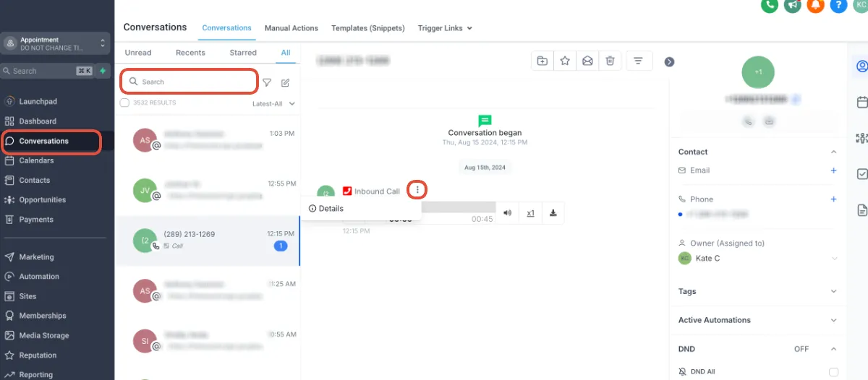The image size is (868, 380).
Task: Click the conversations search field
Action: 189,82
